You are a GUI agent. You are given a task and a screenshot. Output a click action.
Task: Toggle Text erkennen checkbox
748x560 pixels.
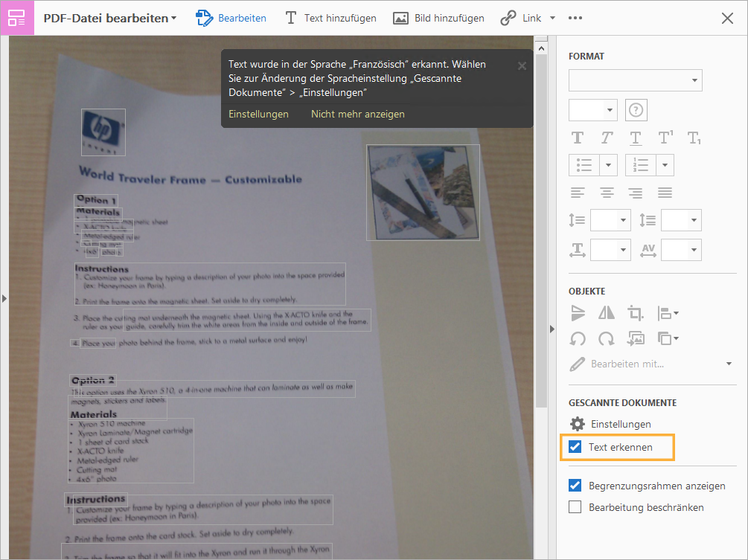click(575, 447)
